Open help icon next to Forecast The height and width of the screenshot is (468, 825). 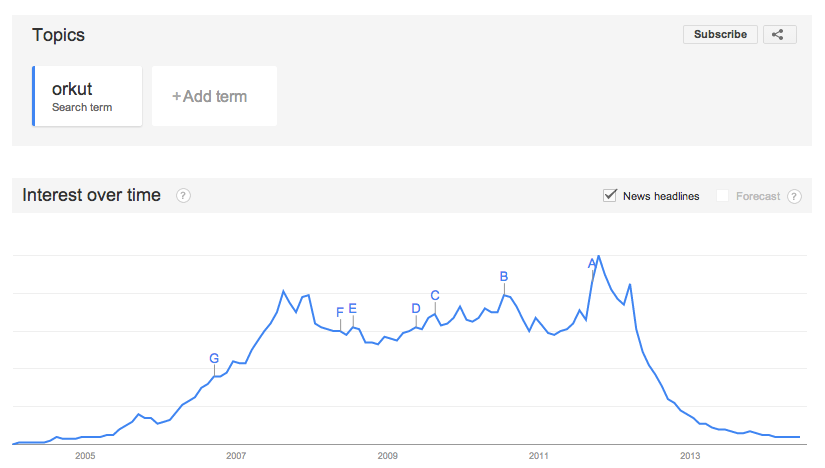(x=794, y=196)
